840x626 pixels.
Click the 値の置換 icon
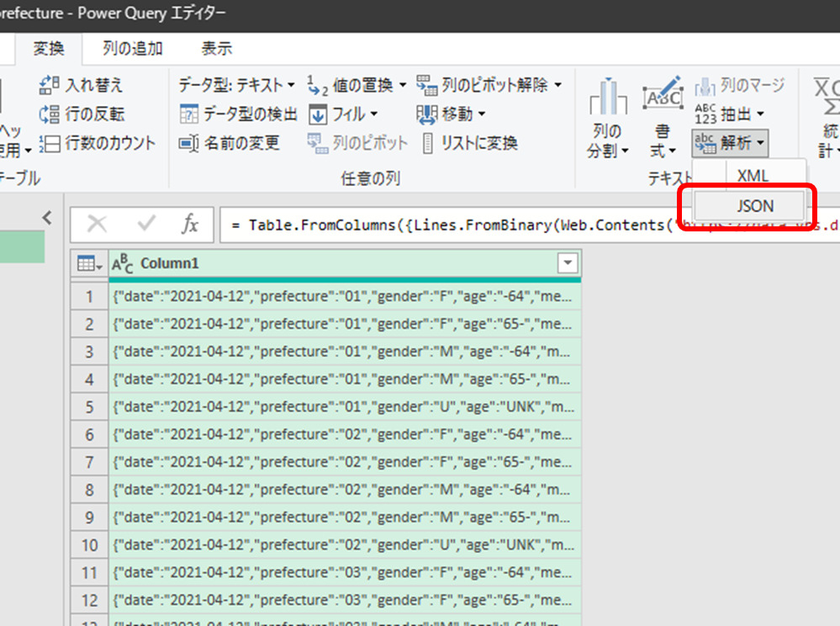(x=317, y=85)
